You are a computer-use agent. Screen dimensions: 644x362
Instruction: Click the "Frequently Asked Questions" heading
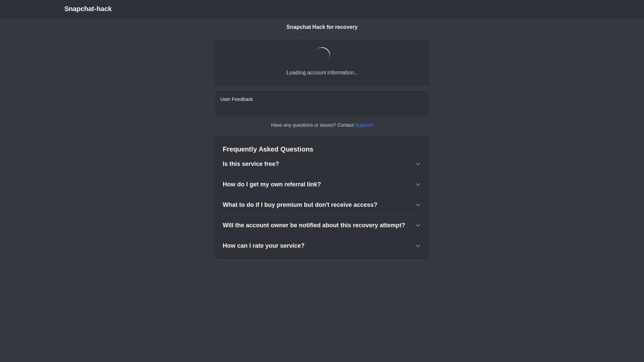[268, 149]
